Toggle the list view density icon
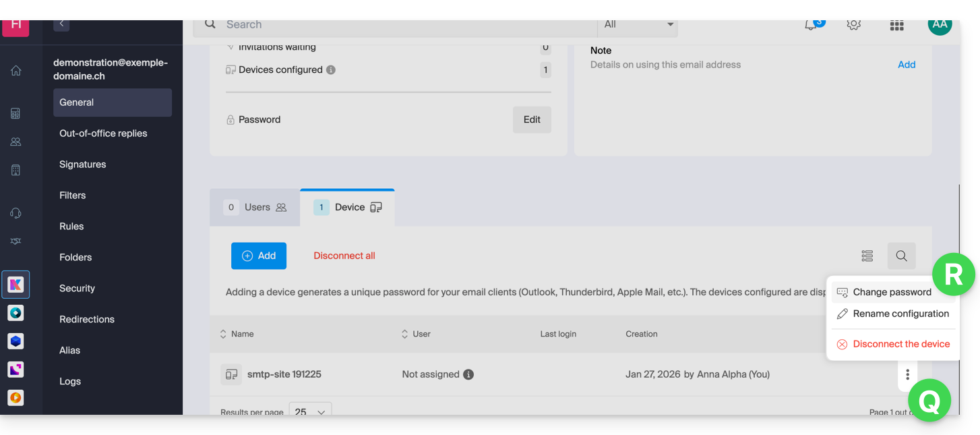The height and width of the screenshot is (435, 980). (x=867, y=256)
